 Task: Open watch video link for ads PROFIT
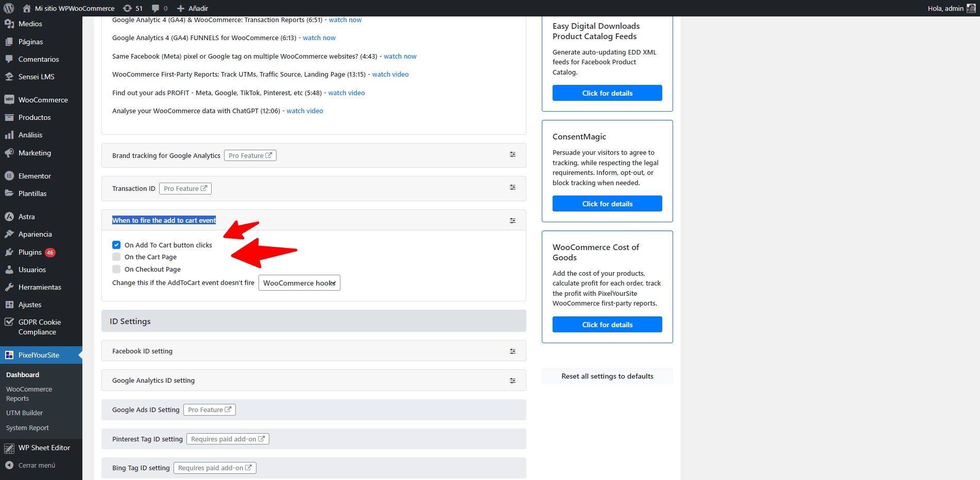pyautogui.click(x=347, y=93)
